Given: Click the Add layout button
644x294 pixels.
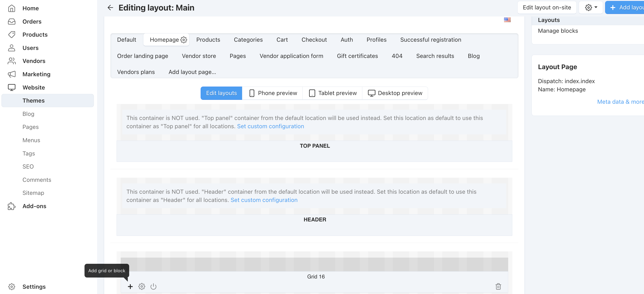Looking at the screenshot, I should (625, 8).
